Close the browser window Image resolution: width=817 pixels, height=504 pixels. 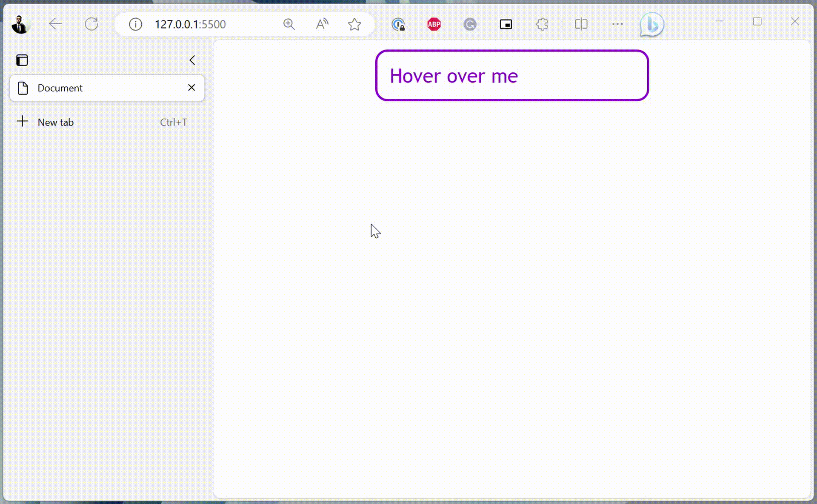coord(794,21)
